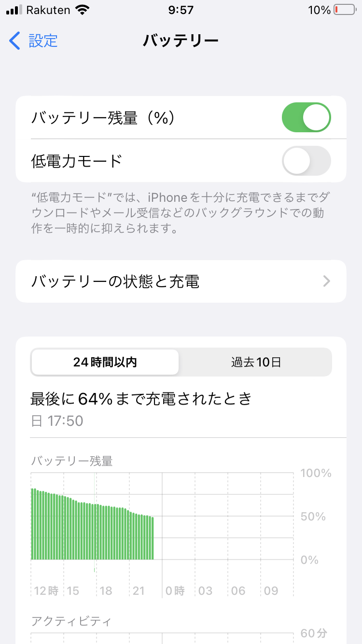Viewport: 362px width, 644px height.
Task: Tap the blue back chevron icon
Action: click(x=15, y=41)
